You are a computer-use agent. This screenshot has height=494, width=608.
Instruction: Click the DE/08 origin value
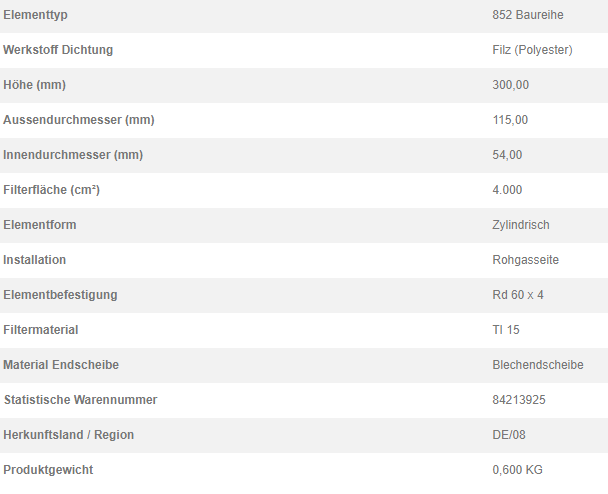[509, 435]
